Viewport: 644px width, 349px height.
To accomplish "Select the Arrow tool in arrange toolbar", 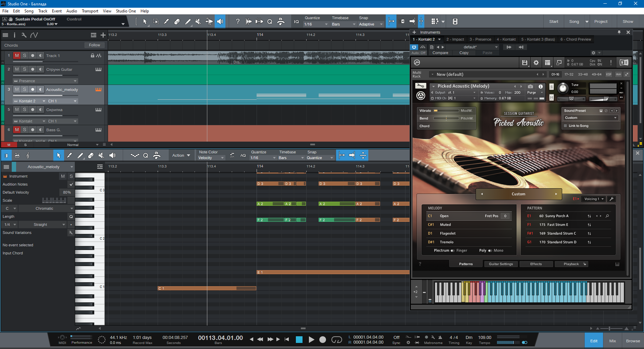I will point(145,21).
